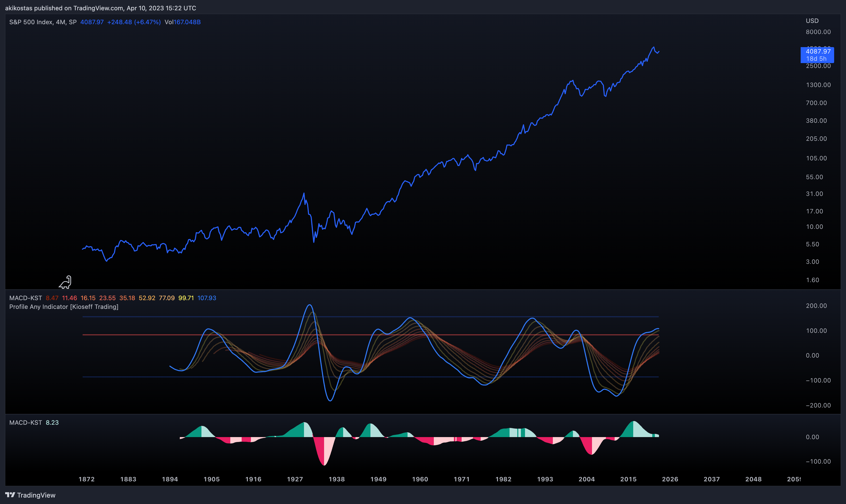846x504 pixels.
Task: Click the 380.00 price axis label
Action: [x=816, y=121]
